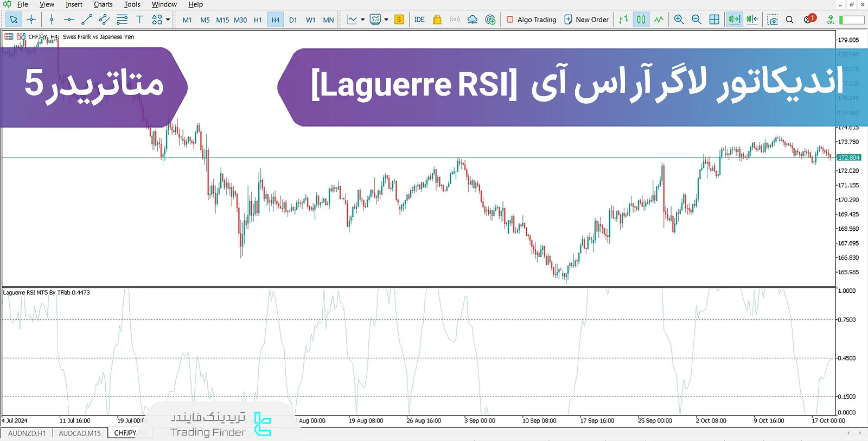Viewport: 868px width, 441px height.
Task: Expand the shapes objects dropdown arrow
Action: point(168,20)
